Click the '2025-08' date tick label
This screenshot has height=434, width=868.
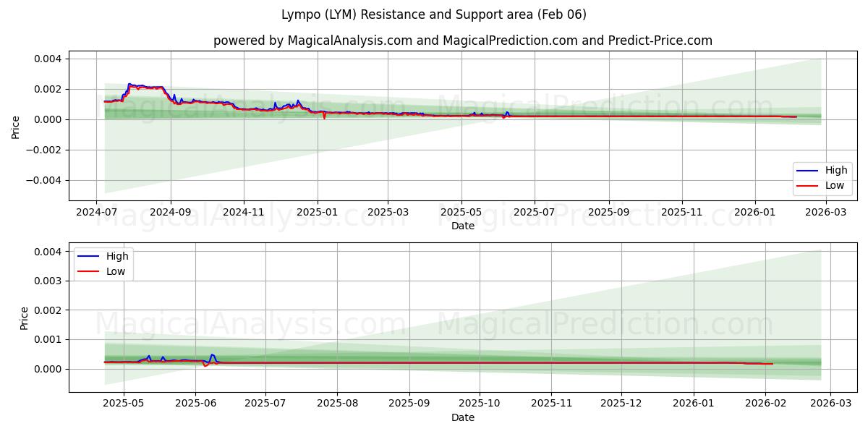(x=338, y=404)
